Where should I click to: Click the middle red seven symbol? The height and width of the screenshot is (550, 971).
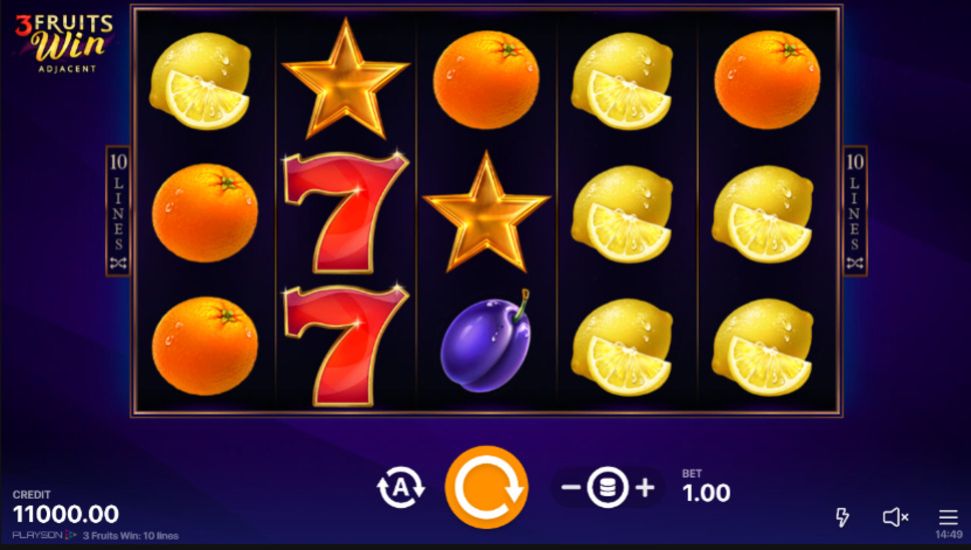tap(346, 212)
